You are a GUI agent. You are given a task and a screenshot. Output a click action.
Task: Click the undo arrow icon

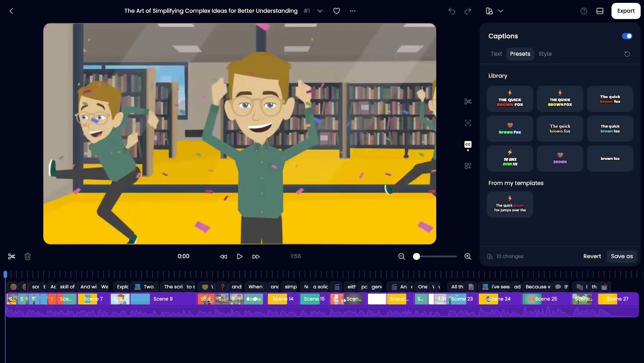click(452, 11)
